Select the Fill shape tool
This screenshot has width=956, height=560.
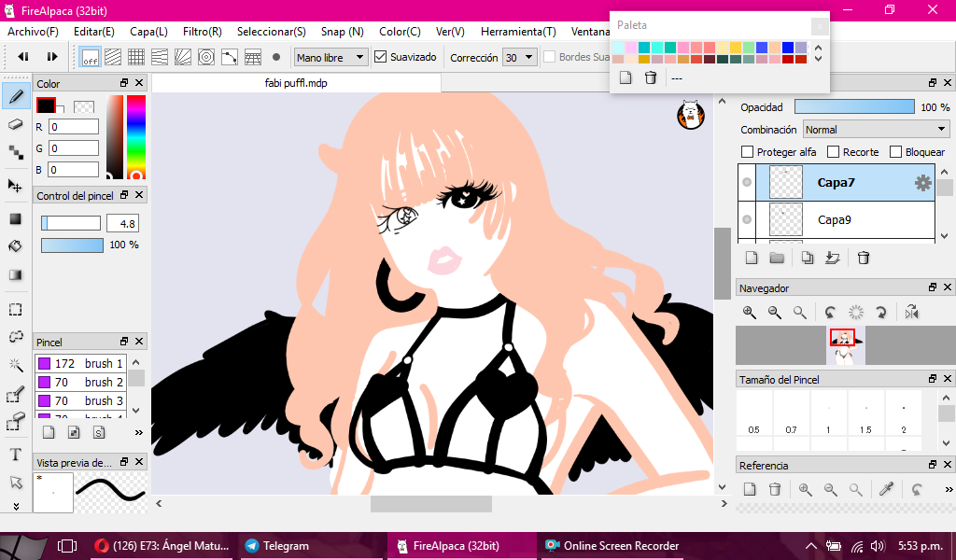coord(16,218)
